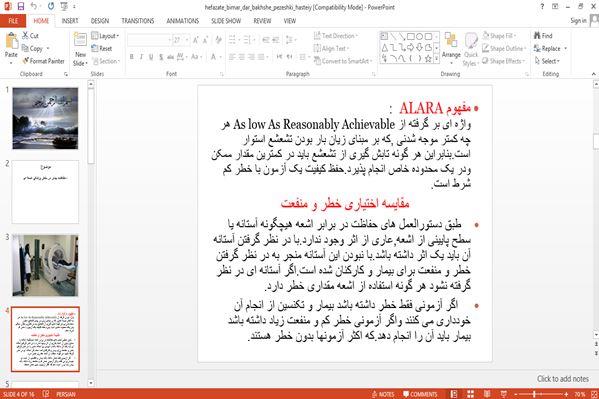Click the spell check icon in status bar

click(x=46, y=394)
